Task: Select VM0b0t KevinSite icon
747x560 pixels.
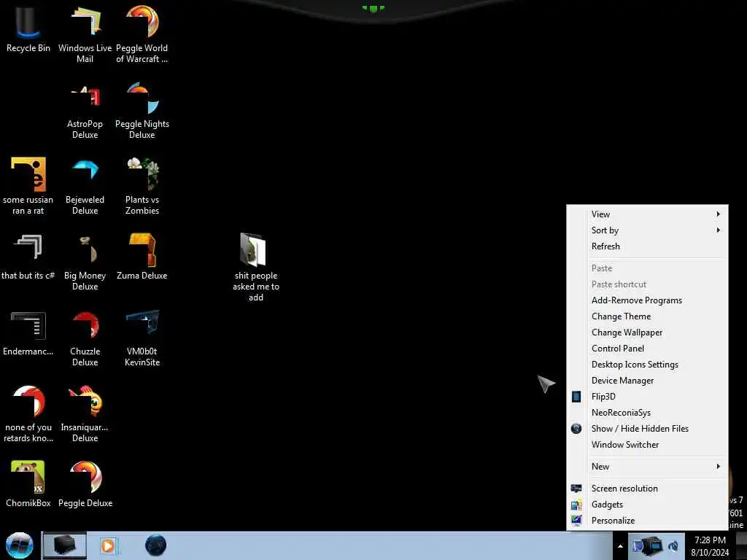Action: 142,338
